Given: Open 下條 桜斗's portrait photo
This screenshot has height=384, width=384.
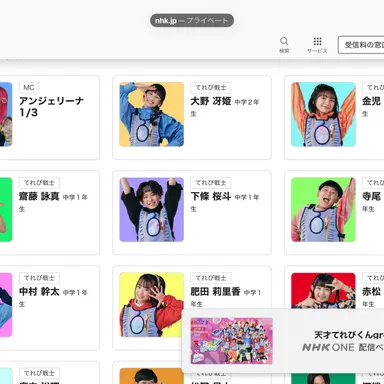Looking at the screenshot, I should click(x=152, y=210).
